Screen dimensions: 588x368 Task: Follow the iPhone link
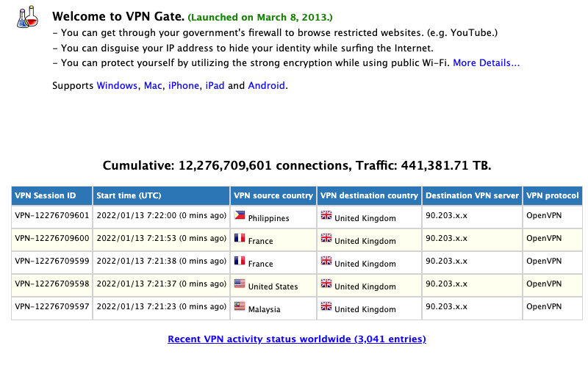click(x=183, y=85)
